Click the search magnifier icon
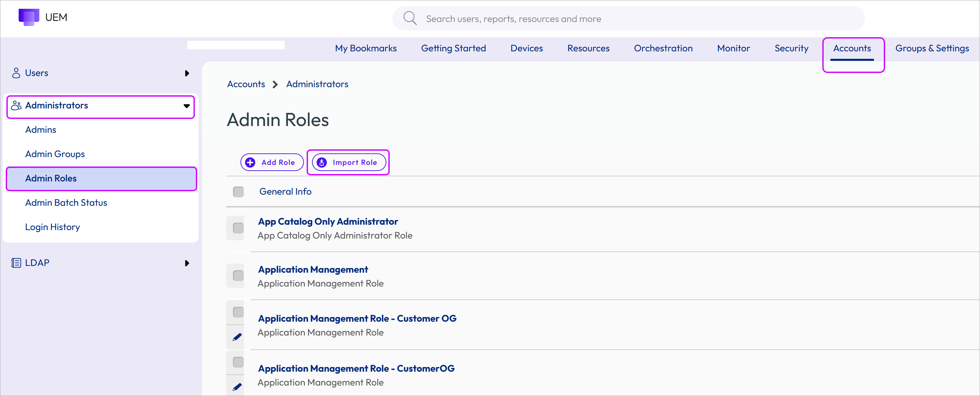This screenshot has height=396, width=980. pos(410,18)
